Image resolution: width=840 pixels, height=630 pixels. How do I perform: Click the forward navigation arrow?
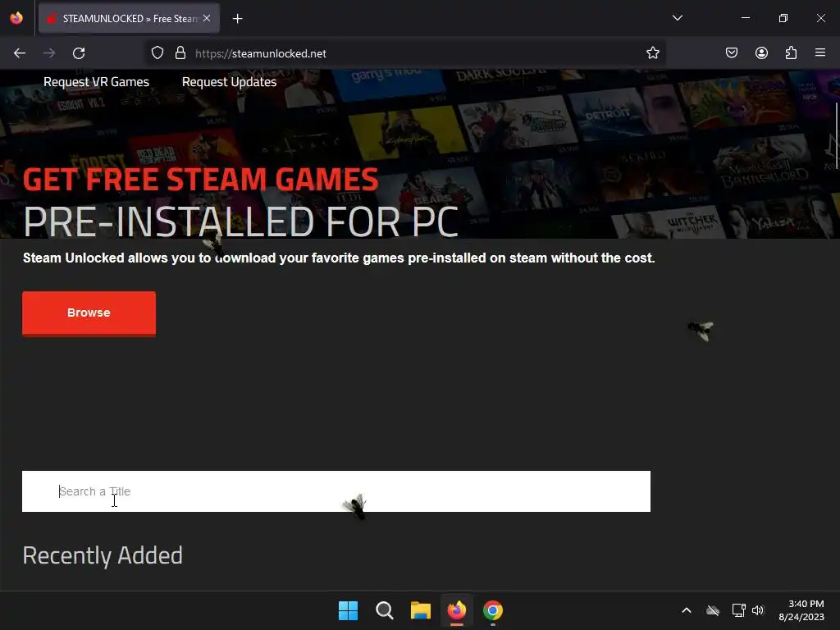pos(49,53)
